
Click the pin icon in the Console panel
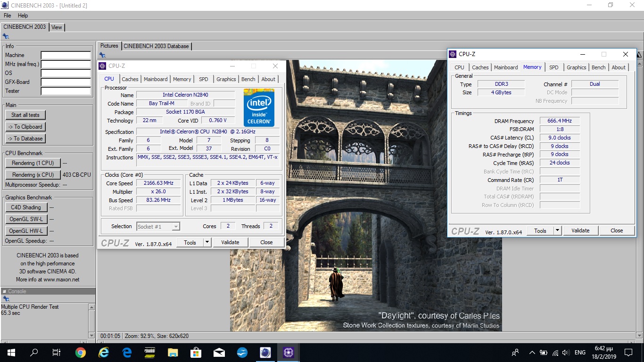pyautogui.click(x=6, y=299)
